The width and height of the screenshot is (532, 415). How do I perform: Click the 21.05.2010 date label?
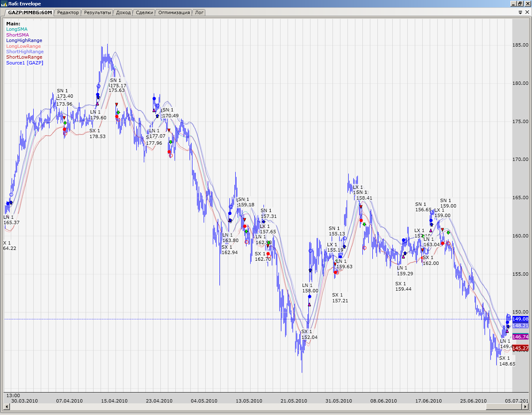(294, 401)
